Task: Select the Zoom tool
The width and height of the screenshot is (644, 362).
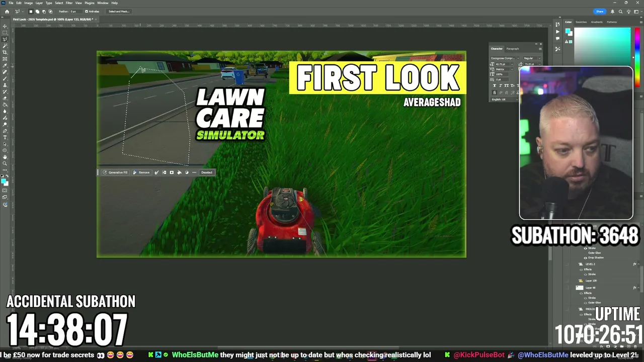Action: coord(5,163)
